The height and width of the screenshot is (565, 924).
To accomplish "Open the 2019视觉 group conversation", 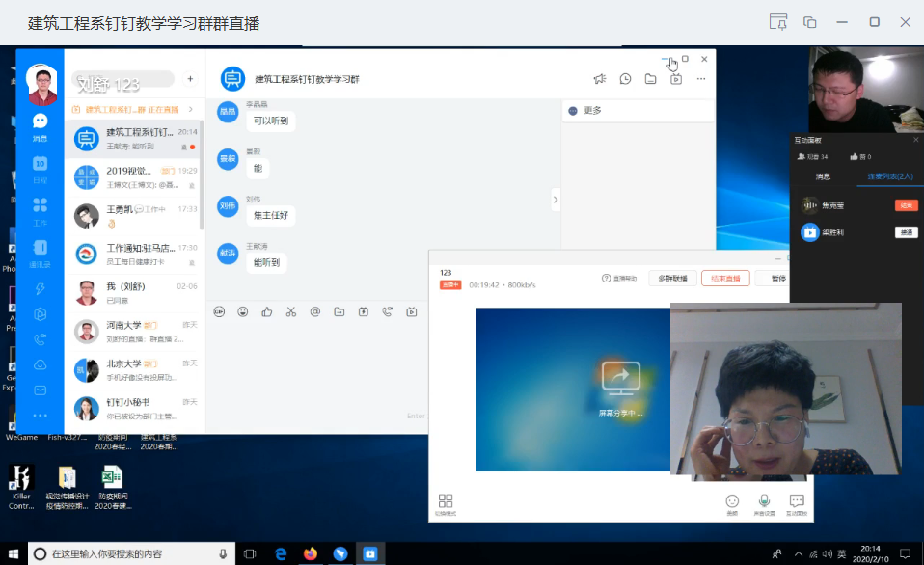I will point(134,177).
